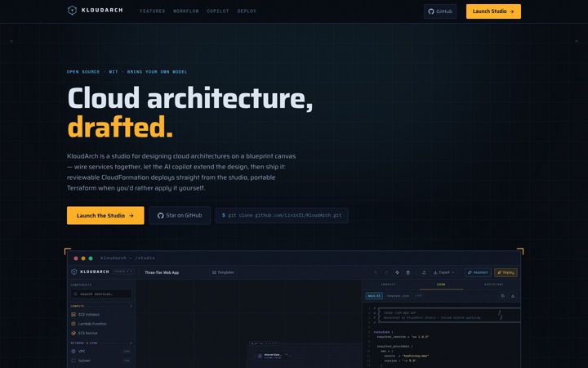Click the Internet Gateway node on canvas

pyautogui.click(x=273, y=356)
